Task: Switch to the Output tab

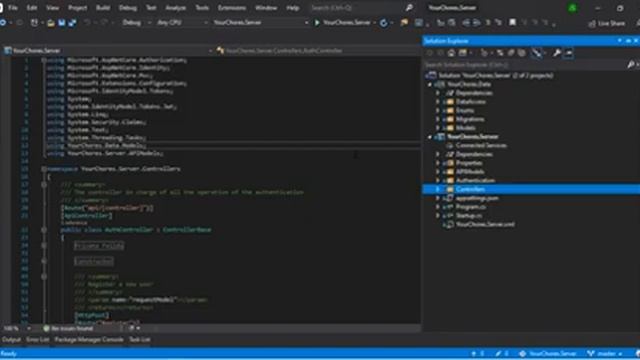Action: tap(11, 340)
